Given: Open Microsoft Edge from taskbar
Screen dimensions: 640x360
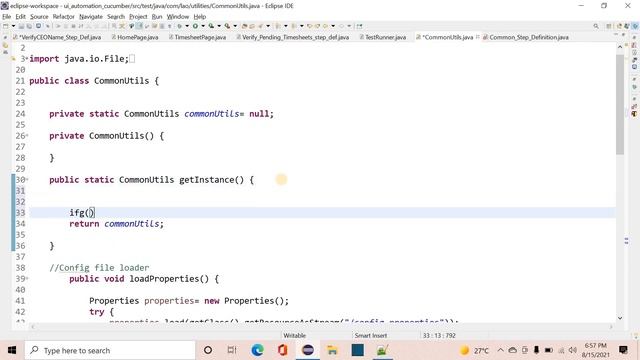Looking at the screenshot, I should pyautogui.click(x=258, y=350).
